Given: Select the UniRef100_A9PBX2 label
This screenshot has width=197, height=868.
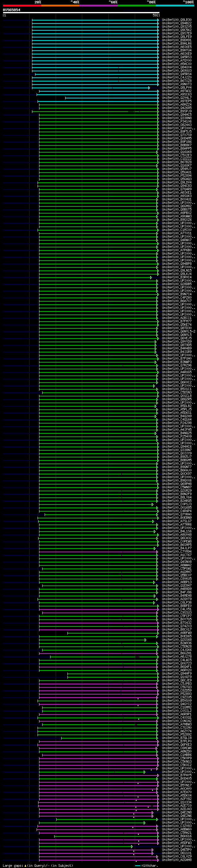Looking at the screenshot, I should 176,213.
